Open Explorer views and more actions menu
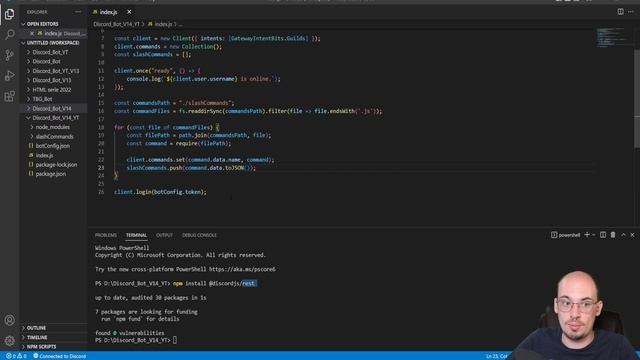Image resolution: width=640 pixels, height=360 pixels. coord(78,12)
